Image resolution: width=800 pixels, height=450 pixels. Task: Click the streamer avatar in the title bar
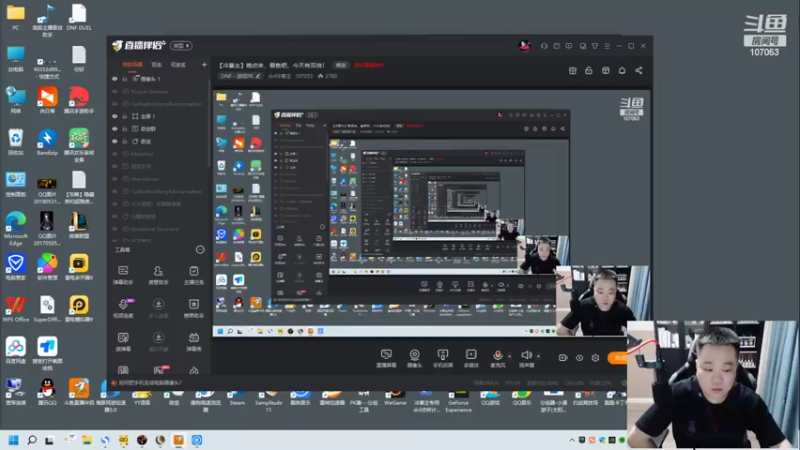coord(524,46)
